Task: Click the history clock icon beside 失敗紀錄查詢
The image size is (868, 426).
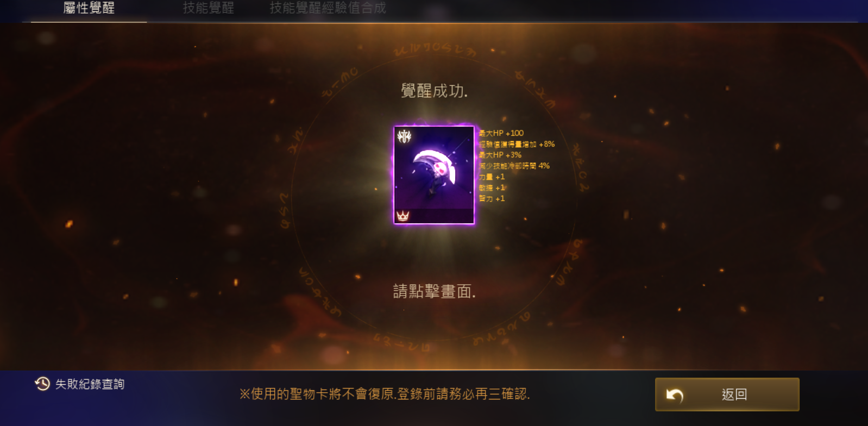Action: click(42, 384)
